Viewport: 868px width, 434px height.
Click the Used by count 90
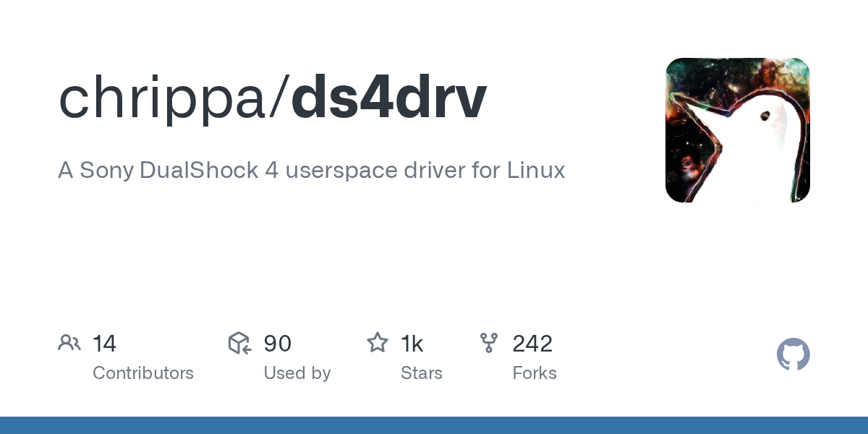(277, 344)
